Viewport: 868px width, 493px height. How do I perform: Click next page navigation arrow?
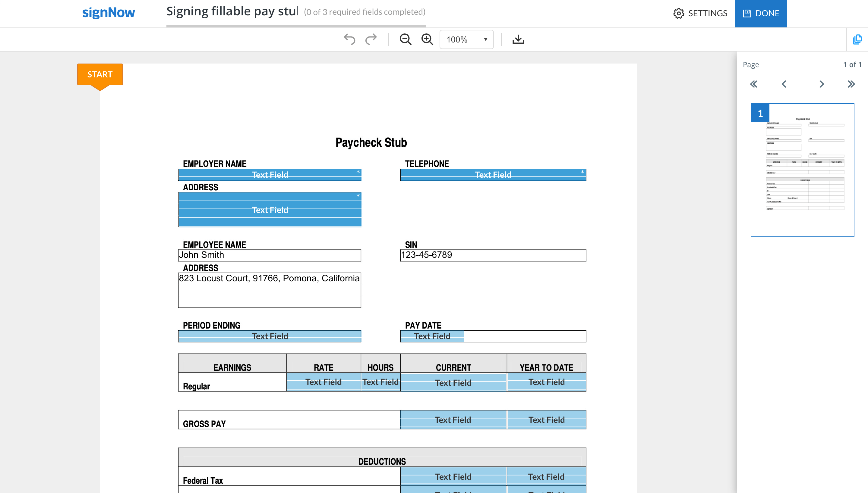822,84
